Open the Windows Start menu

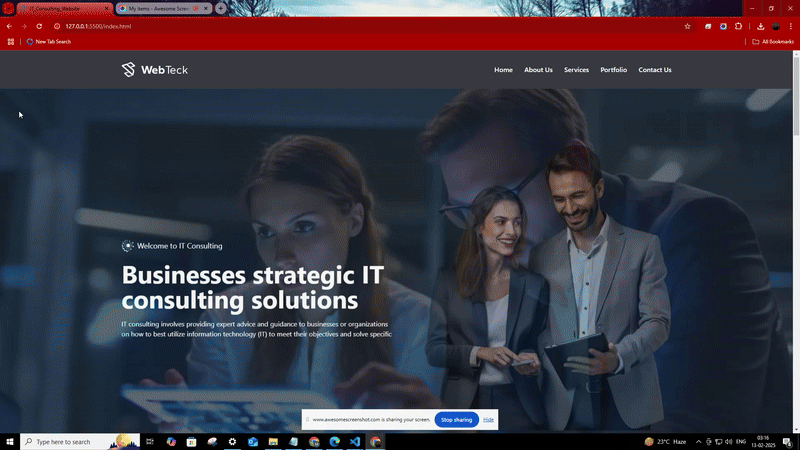point(10,442)
